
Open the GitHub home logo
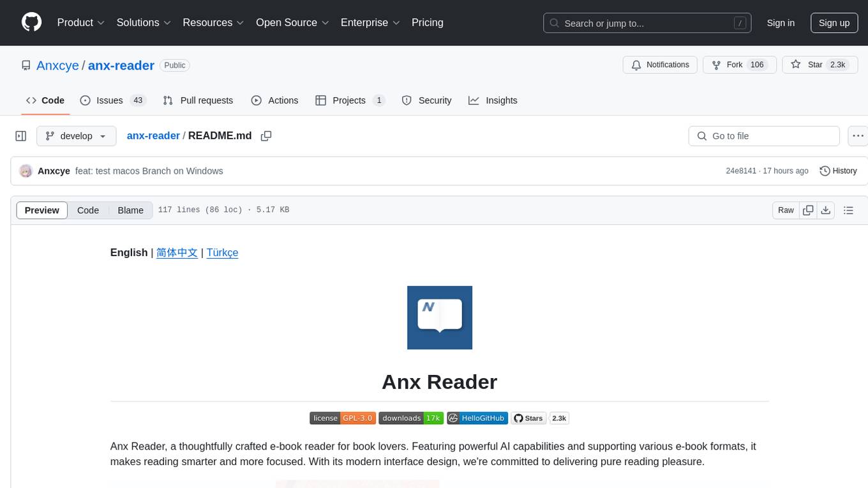[x=31, y=22]
